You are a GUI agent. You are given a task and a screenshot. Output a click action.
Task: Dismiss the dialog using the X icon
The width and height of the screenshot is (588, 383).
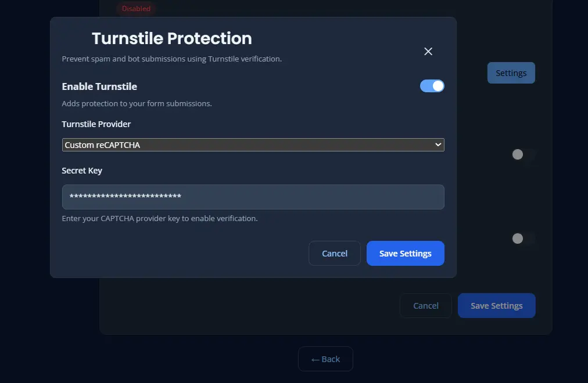[428, 51]
